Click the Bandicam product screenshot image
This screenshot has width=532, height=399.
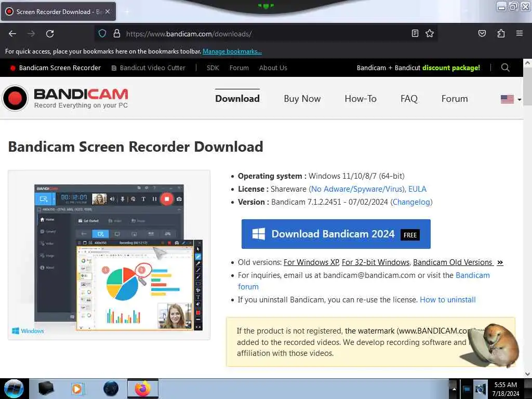[109, 255]
